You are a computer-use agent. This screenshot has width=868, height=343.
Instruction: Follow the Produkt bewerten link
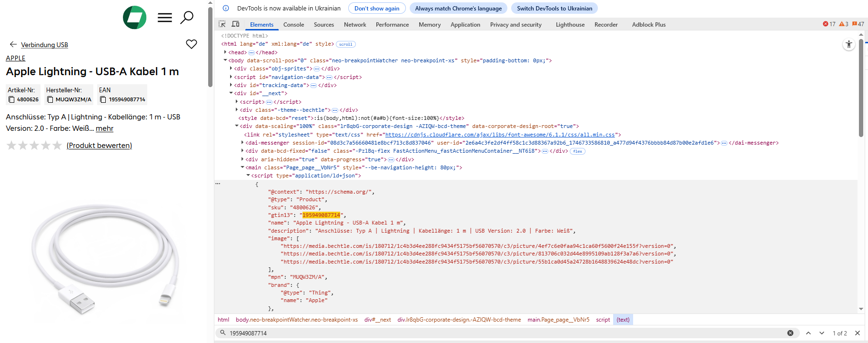(x=100, y=146)
